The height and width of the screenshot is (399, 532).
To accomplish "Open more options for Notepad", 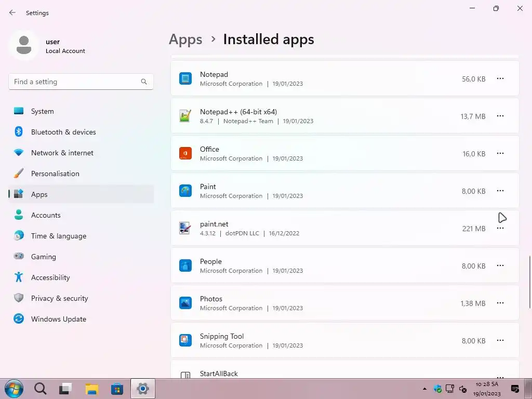I will pyautogui.click(x=500, y=78).
